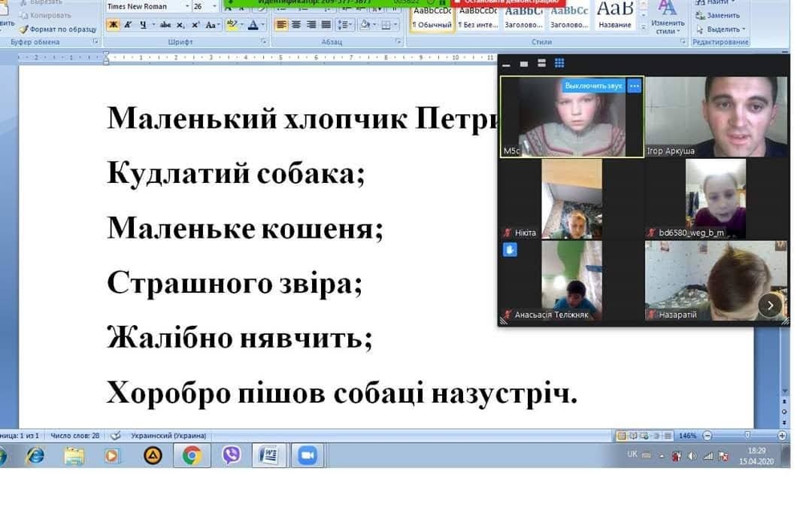Image resolution: width=812 pixels, height=508 pixels.
Task: Apply underline formatting (Ч)
Action: tap(143, 25)
